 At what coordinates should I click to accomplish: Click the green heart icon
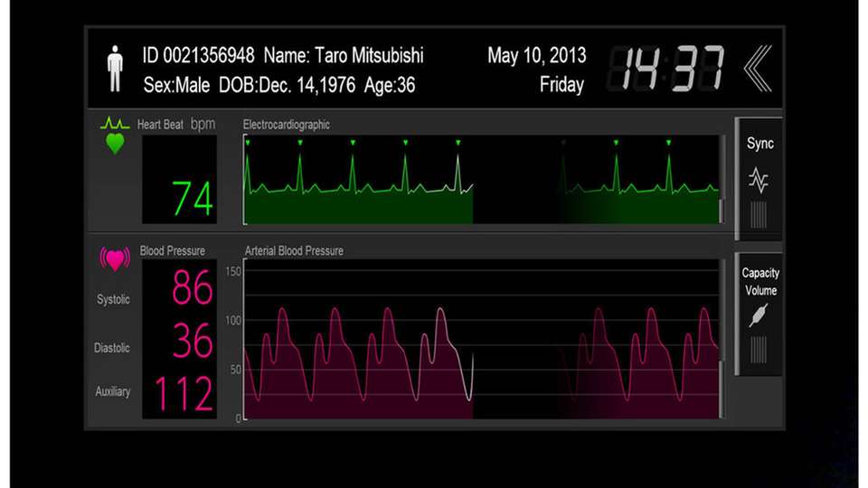point(115,144)
